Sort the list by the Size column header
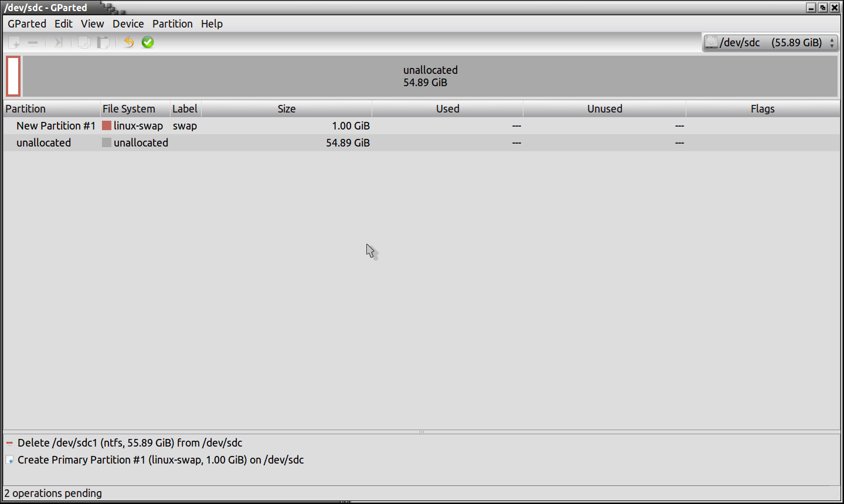Screen dimensions: 844x504 tap(286, 108)
